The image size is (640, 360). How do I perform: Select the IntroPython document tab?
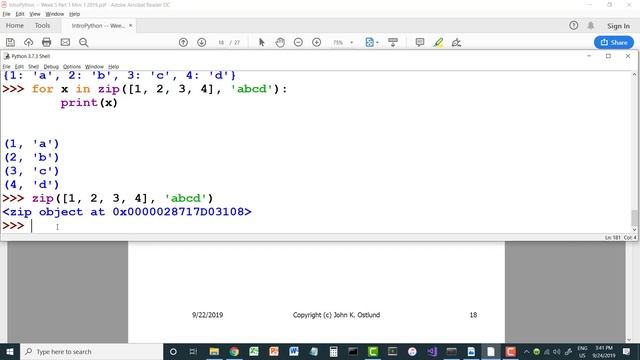98,25
